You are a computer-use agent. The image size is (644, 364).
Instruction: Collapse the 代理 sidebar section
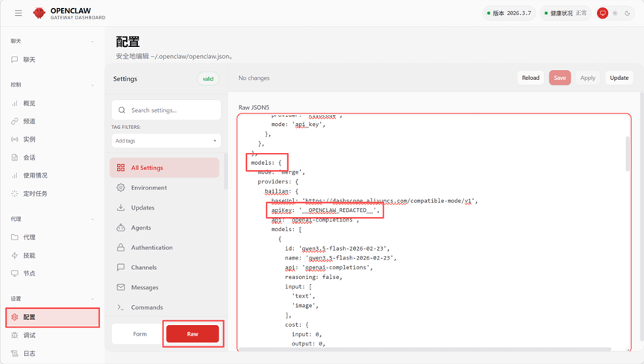click(x=93, y=219)
